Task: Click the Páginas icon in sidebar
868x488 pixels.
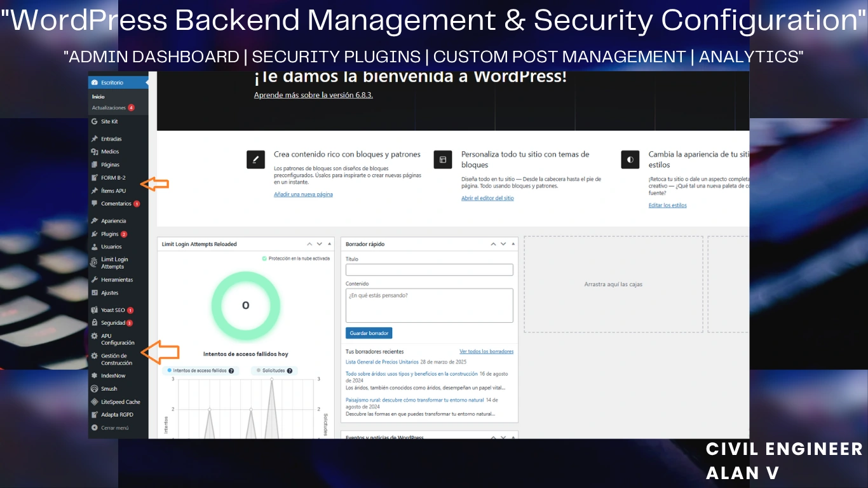Action: (x=95, y=165)
